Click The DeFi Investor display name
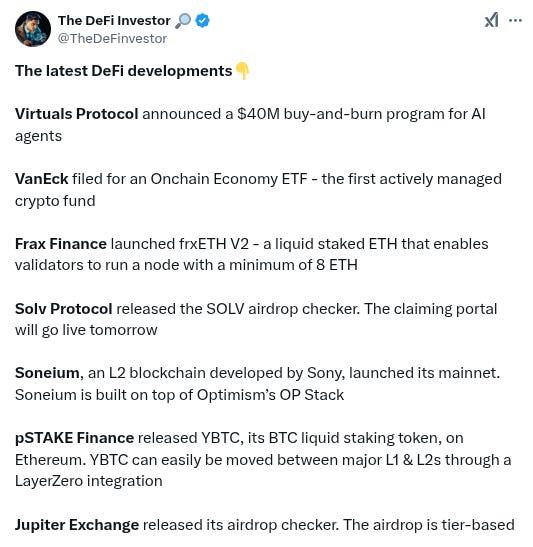The image size is (533, 547). tap(114, 21)
